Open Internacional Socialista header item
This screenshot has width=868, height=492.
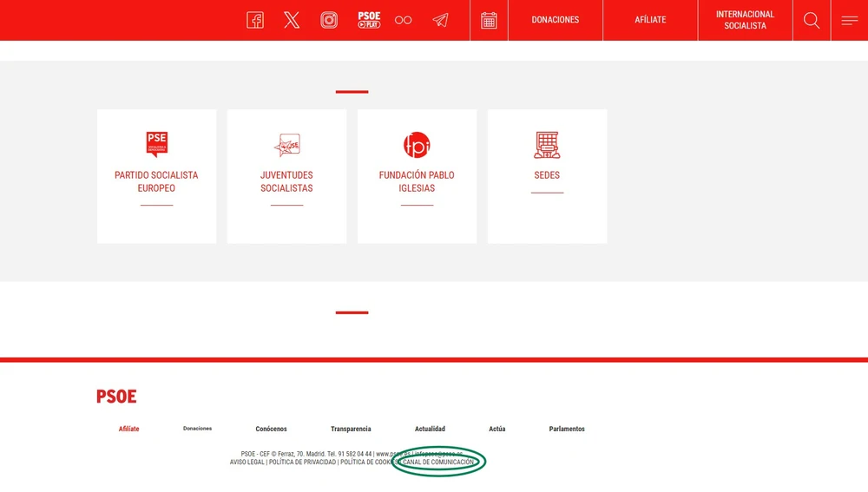[745, 20]
